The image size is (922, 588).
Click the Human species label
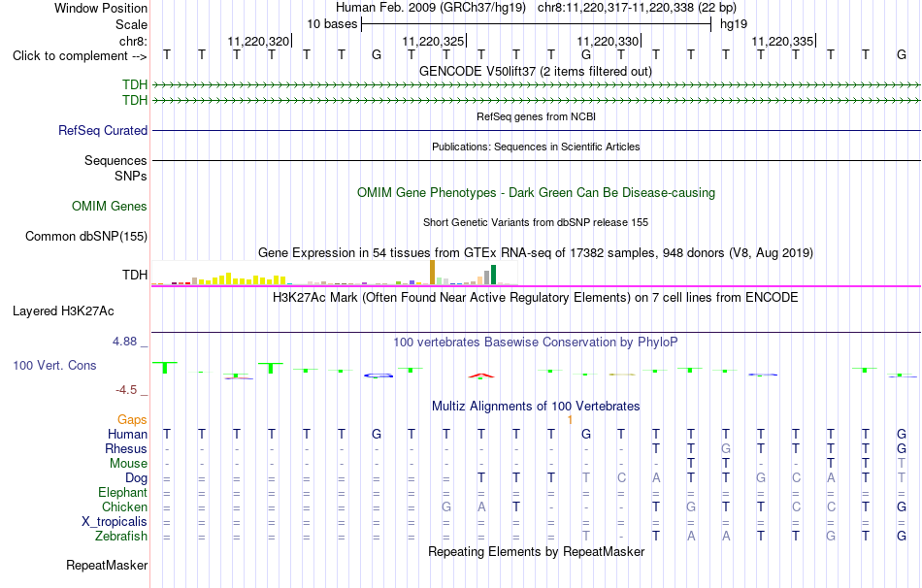tap(127, 434)
